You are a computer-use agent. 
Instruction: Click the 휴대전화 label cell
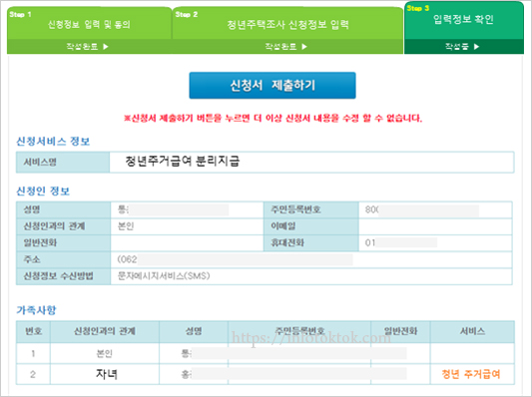click(311, 242)
